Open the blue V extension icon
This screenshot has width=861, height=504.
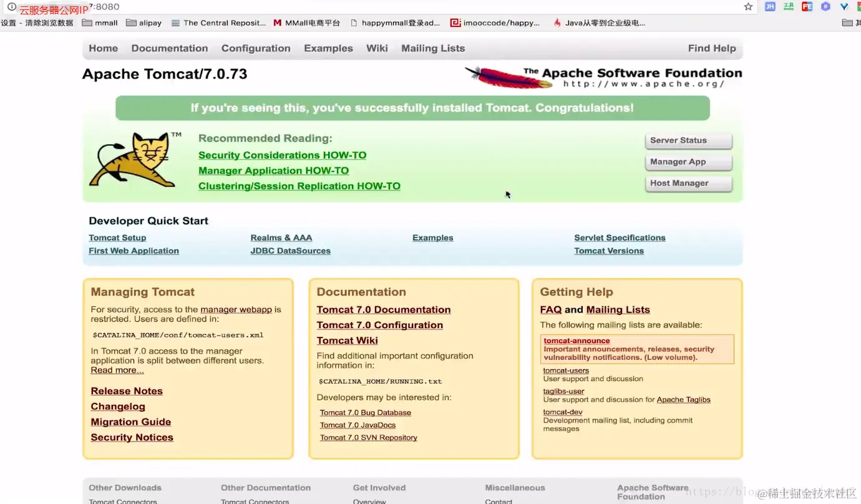click(x=844, y=7)
